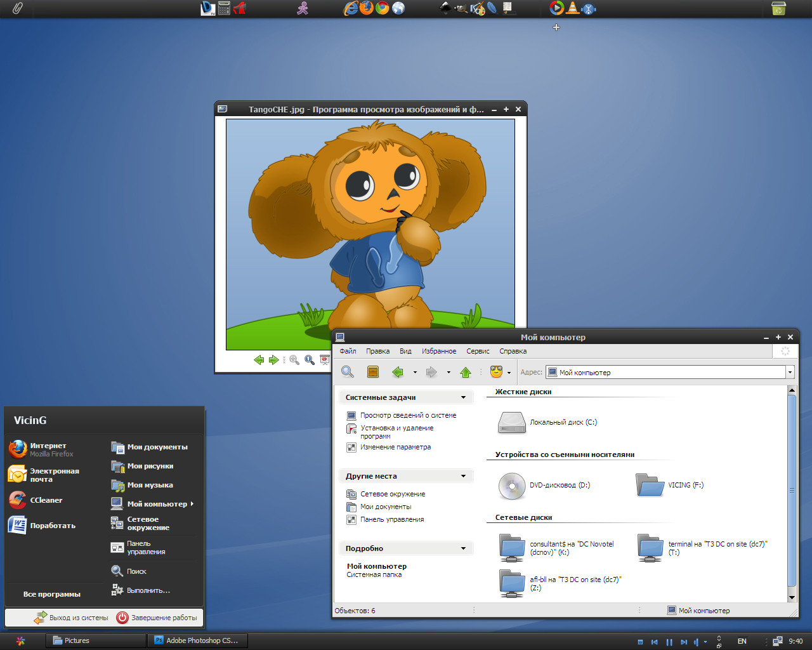
Task: Launch Firefox from the top dock
Action: [366, 8]
